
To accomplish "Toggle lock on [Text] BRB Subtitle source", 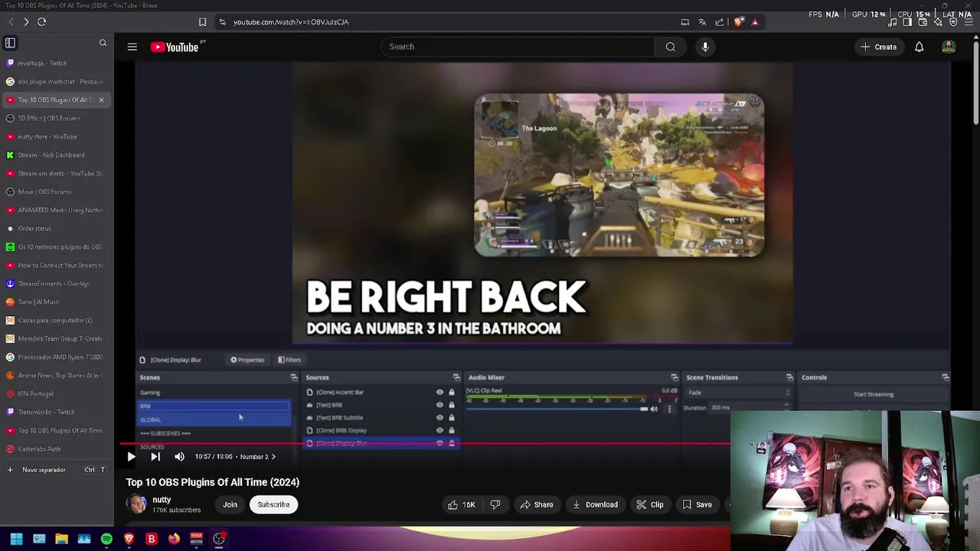I will pos(451,418).
